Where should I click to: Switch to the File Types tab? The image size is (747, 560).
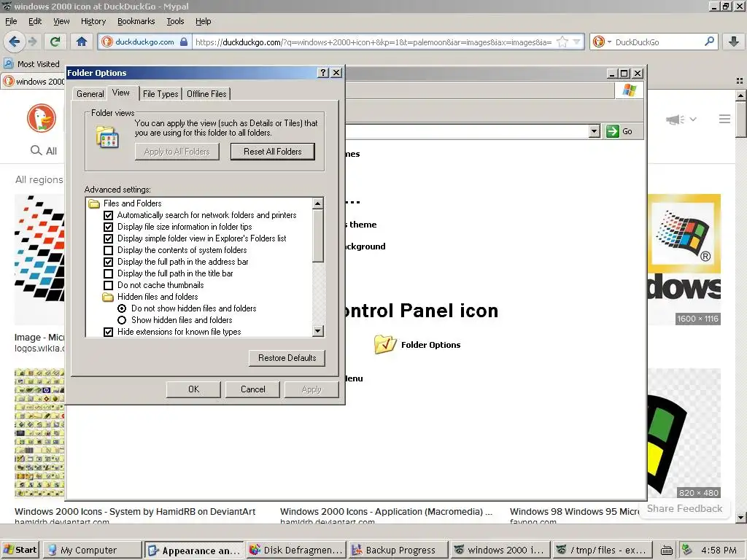(160, 94)
